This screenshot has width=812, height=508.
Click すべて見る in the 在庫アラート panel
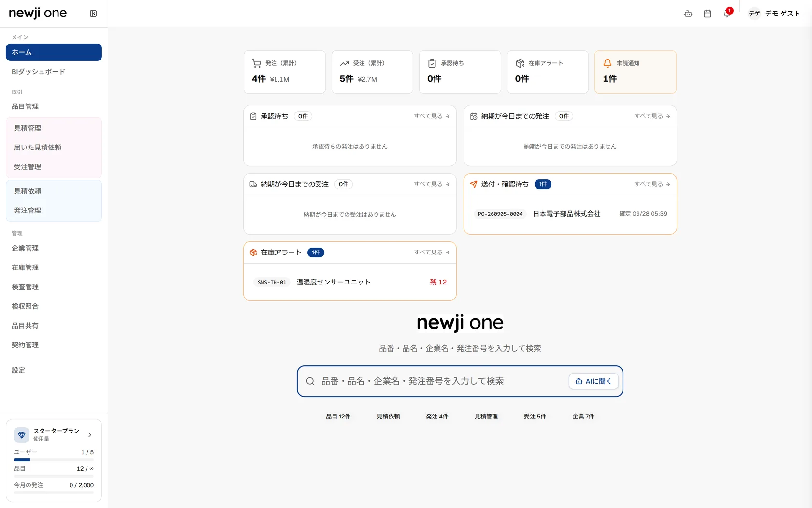pyautogui.click(x=432, y=253)
